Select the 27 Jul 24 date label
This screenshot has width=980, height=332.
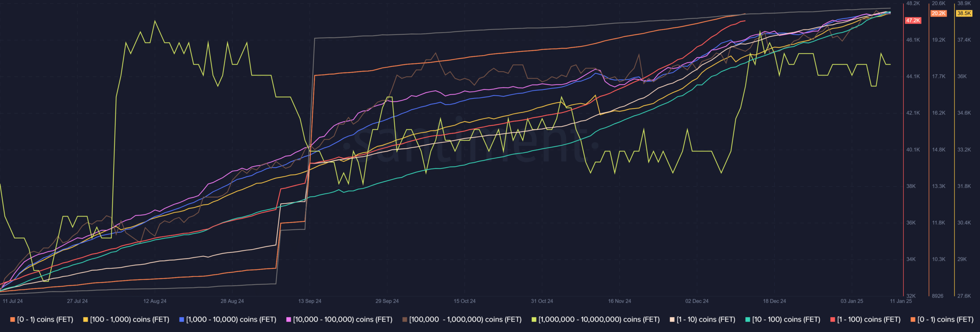coord(77,301)
